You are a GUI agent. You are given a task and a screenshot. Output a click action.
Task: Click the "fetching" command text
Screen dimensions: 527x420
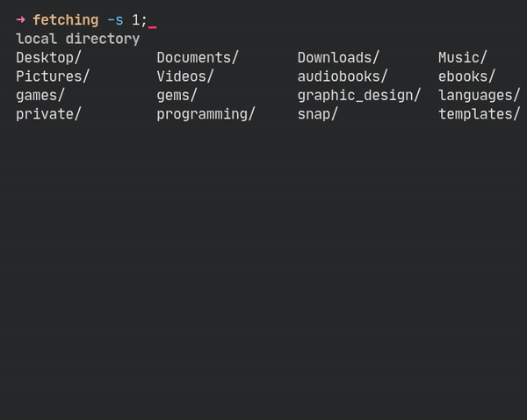pos(66,20)
